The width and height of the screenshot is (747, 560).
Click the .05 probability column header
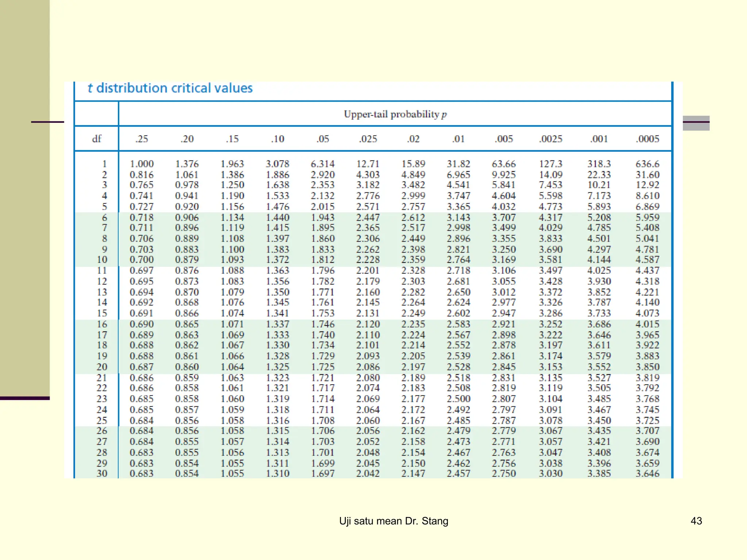coord(322,139)
